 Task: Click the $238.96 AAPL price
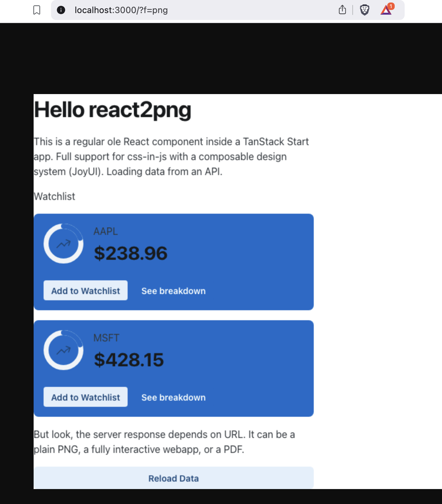[131, 253]
